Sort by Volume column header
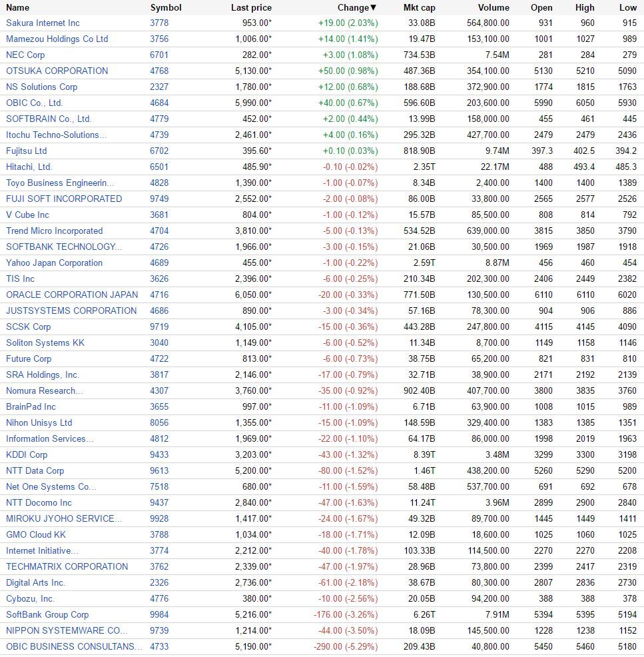The image size is (644, 657). click(493, 7)
